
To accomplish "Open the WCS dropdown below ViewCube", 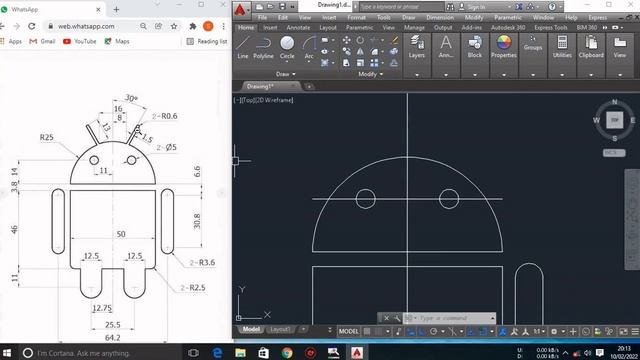I will (x=614, y=153).
